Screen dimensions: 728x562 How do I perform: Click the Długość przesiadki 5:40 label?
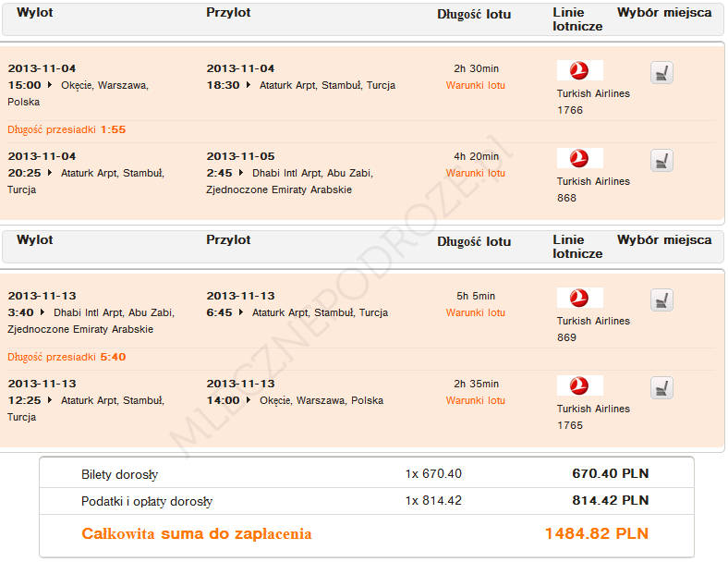tap(67, 357)
